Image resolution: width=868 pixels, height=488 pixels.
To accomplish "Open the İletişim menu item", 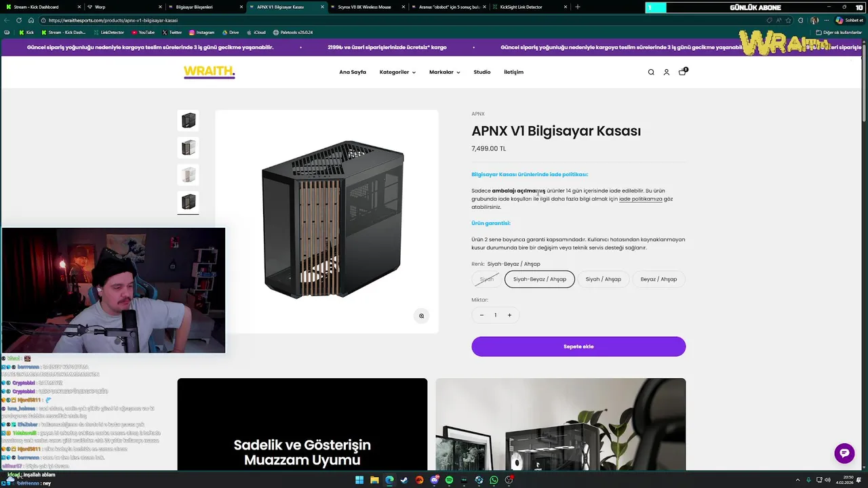I will point(513,72).
